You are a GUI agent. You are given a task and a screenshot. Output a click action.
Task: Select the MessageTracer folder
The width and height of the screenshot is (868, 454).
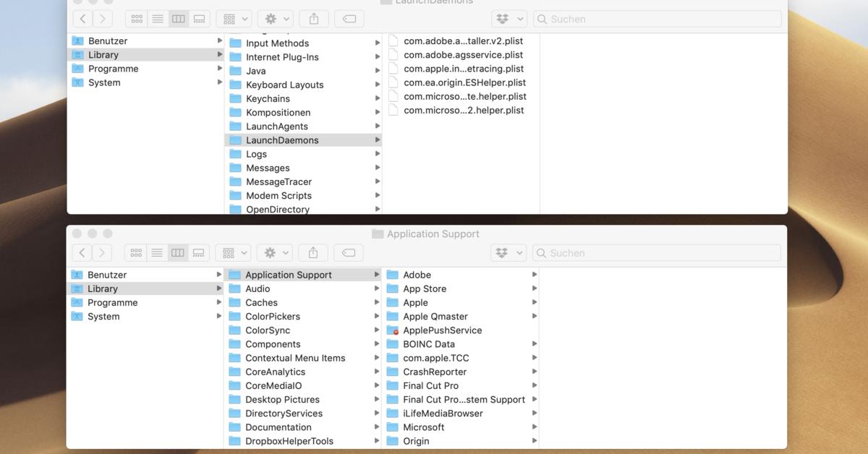pyautogui.click(x=303, y=182)
